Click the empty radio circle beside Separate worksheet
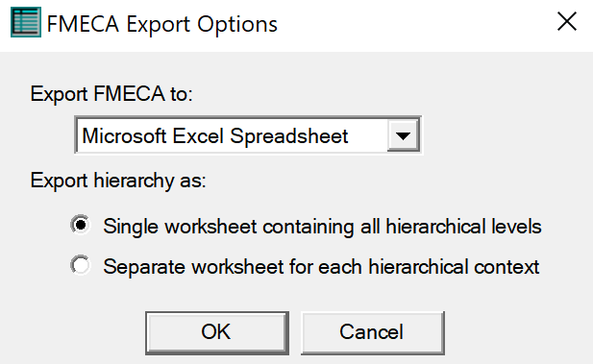The width and height of the screenshot is (593, 364). click(x=80, y=264)
